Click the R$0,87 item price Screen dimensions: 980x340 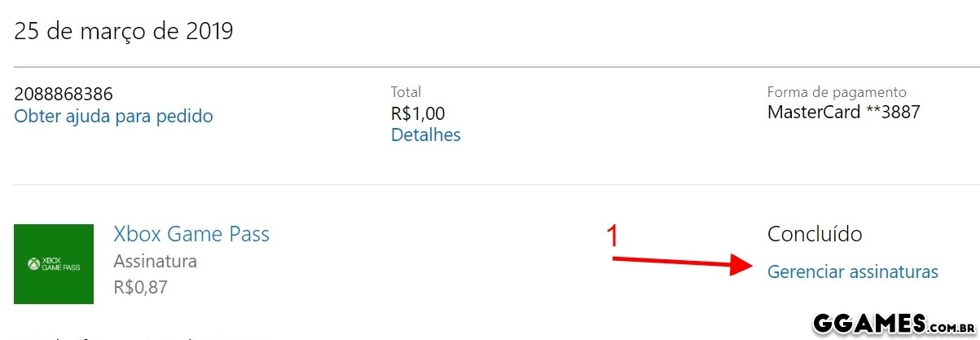click(x=140, y=287)
